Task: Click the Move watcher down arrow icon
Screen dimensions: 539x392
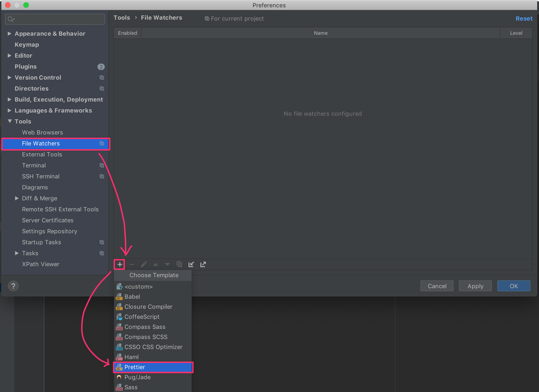Action: point(167,264)
